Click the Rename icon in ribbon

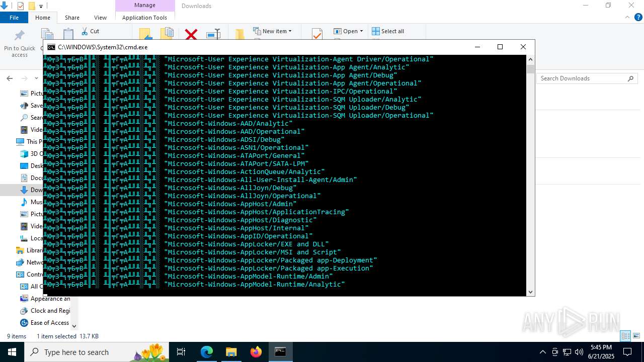click(213, 34)
